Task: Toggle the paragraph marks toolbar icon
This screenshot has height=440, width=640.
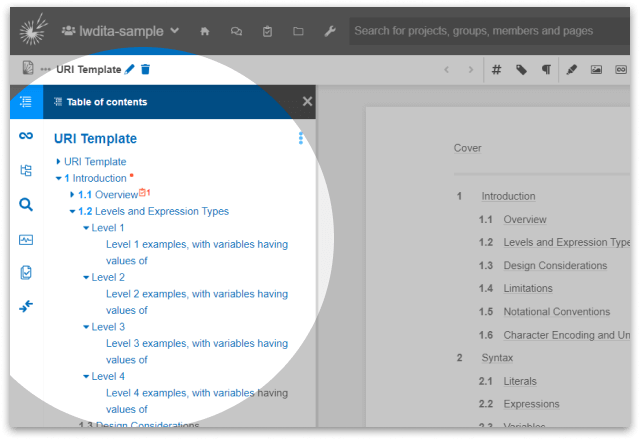Action: click(x=546, y=70)
